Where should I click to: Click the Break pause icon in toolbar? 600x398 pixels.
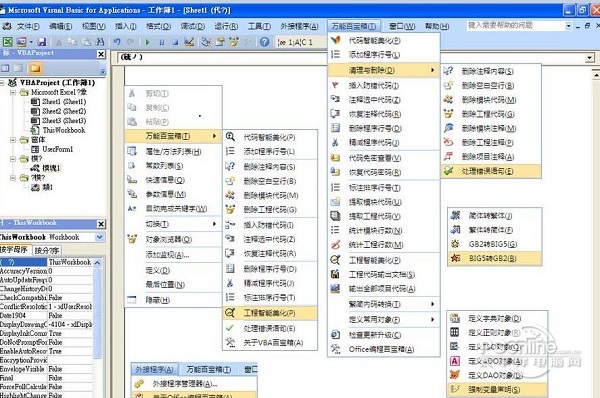(x=161, y=42)
